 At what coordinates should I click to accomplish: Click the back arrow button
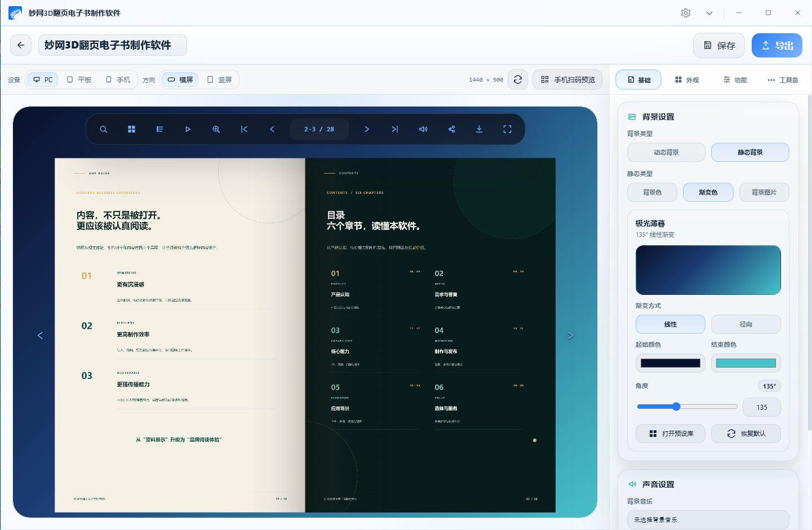point(21,45)
